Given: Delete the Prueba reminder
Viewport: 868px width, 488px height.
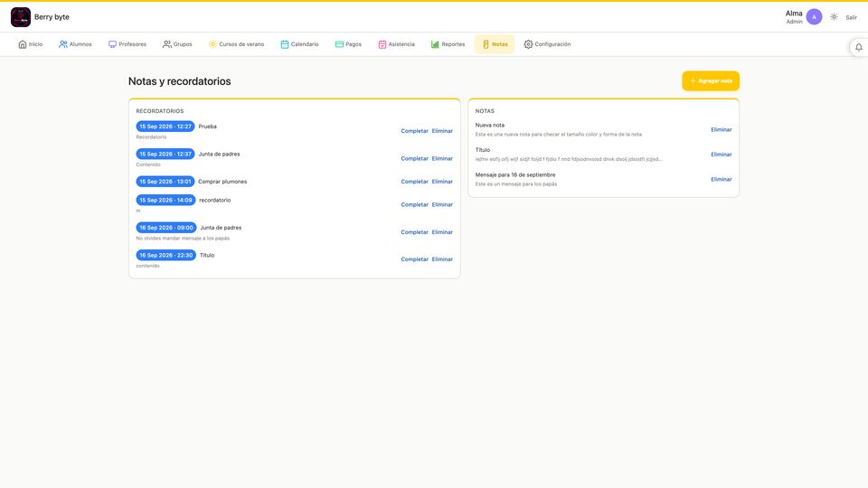Looking at the screenshot, I should (x=442, y=131).
